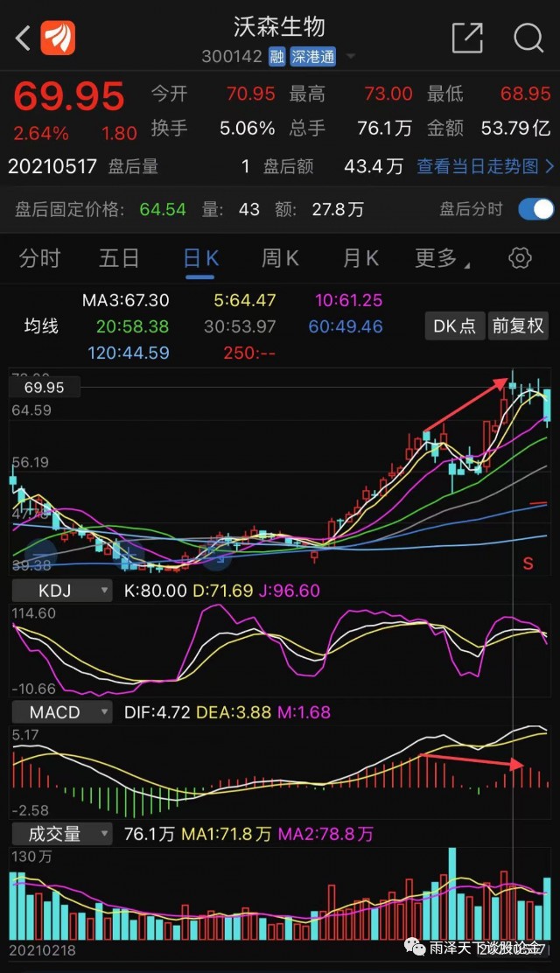Screen dimensions: 560x973
Task: Click the volume MA2:78.8万 value
Action: tap(325, 833)
